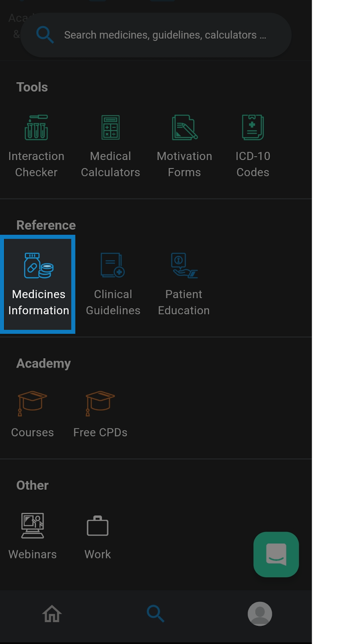Screen dimensions: 362x644
Task: Tap the magnifier icon in search bar
Action: pos(45,35)
